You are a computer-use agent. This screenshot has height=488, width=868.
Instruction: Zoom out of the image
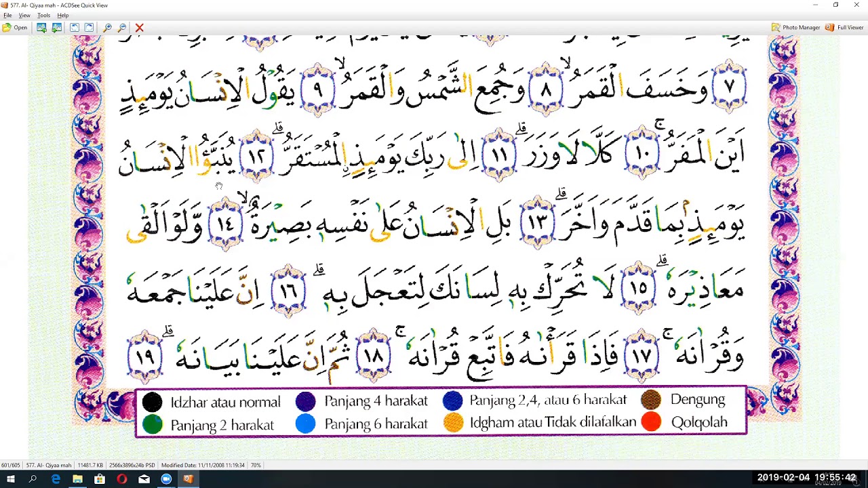point(122,28)
